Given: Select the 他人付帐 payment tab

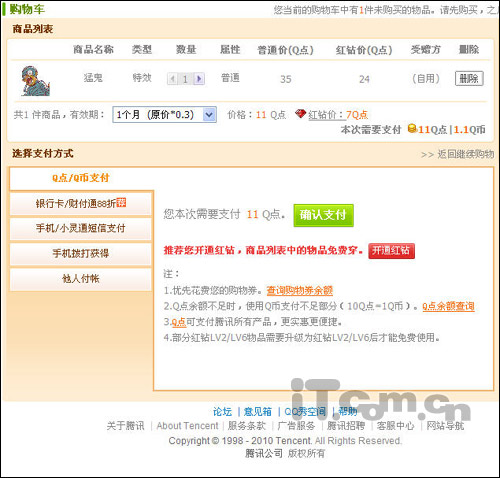Looking at the screenshot, I should [x=81, y=279].
